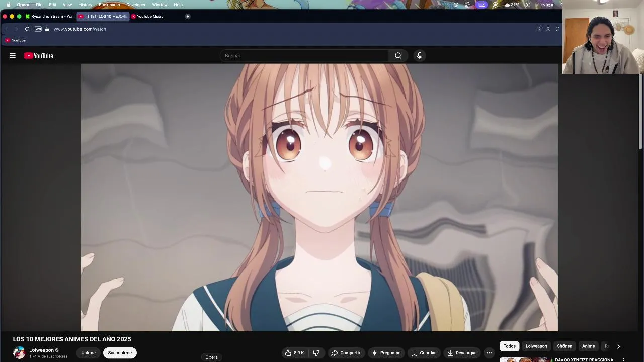The width and height of the screenshot is (644, 362).
Task: Click the video player to pause
Action: [319, 198]
